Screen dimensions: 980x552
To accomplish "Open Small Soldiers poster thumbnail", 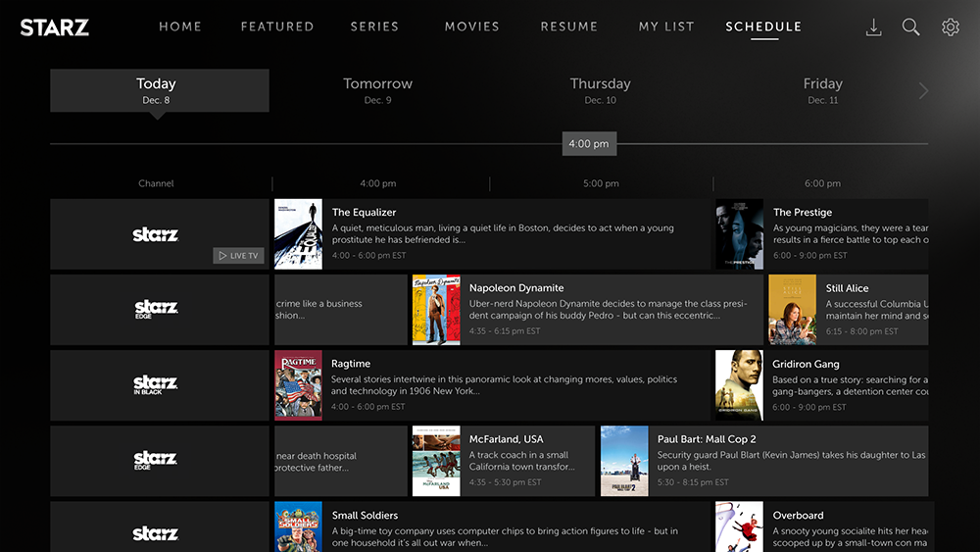I will pyautogui.click(x=298, y=527).
